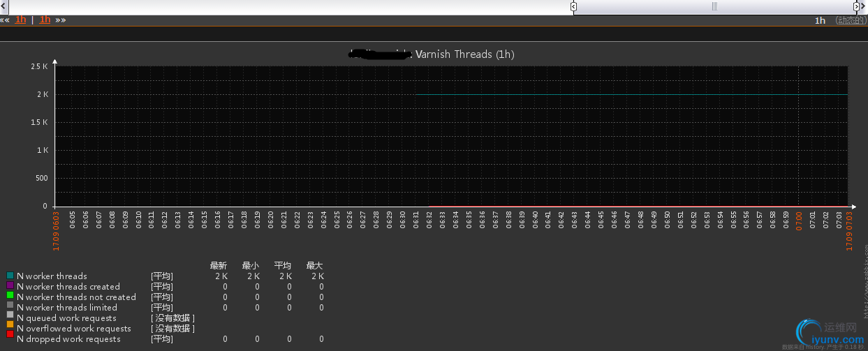Click [没有数据] beside N queued work requests
Viewport: 868px width, 351px height.
click(173, 318)
